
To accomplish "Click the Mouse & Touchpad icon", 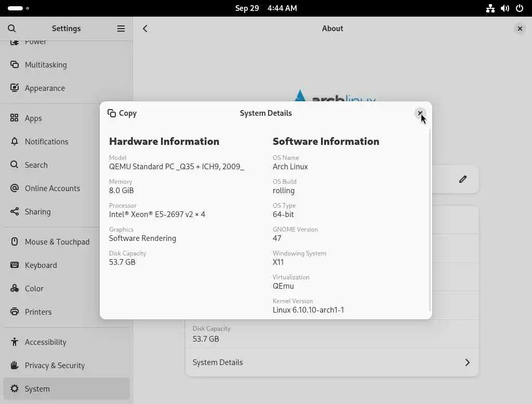I will (x=14, y=241).
